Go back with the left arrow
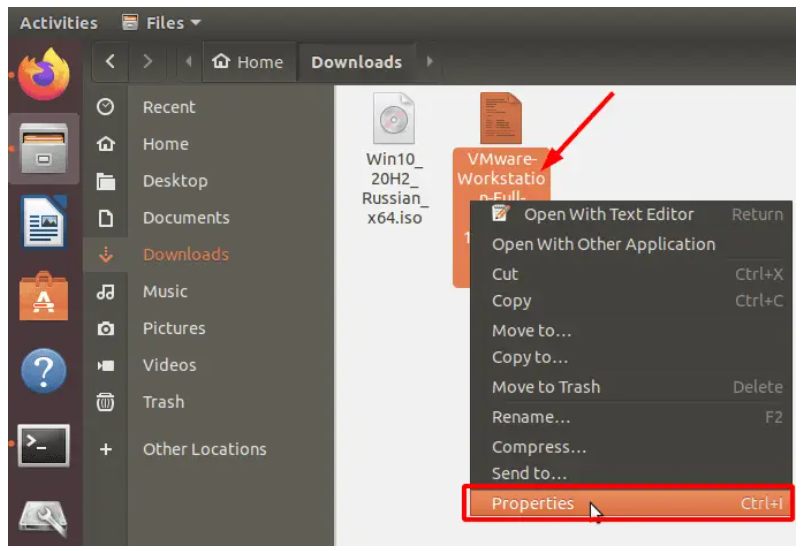Screen dimensions: 806x551 click(110, 62)
